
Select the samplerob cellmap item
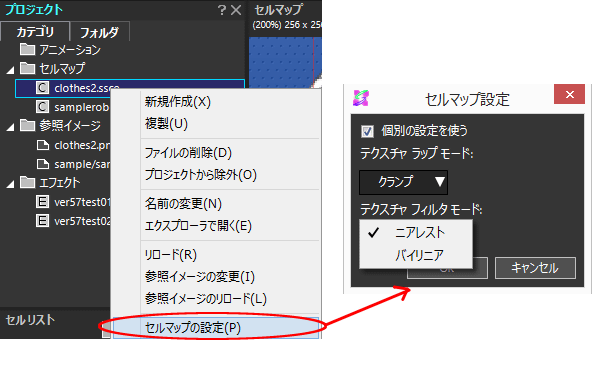[x=81, y=107]
